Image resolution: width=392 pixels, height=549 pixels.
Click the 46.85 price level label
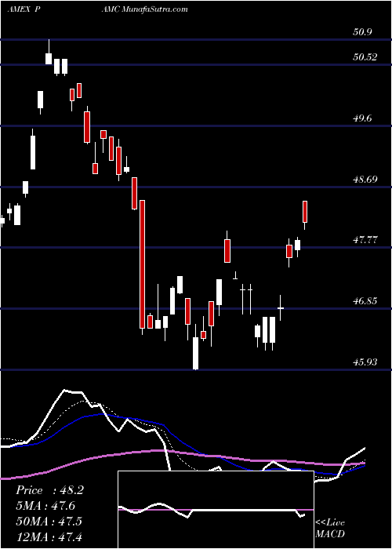365,301
